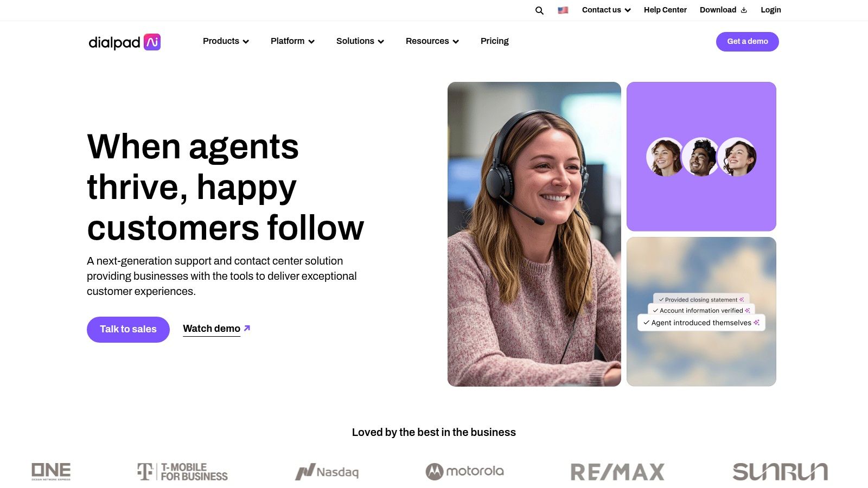Go to the Pricing page
The image size is (868, 488).
click(495, 41)
